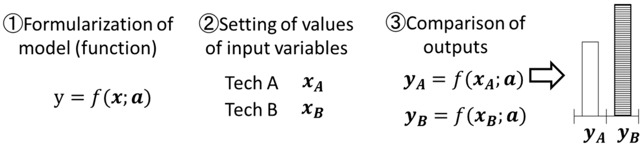The image size is (644, 147).
Task: Select the striped y_B bar in chart
Action: pos(622,61)
